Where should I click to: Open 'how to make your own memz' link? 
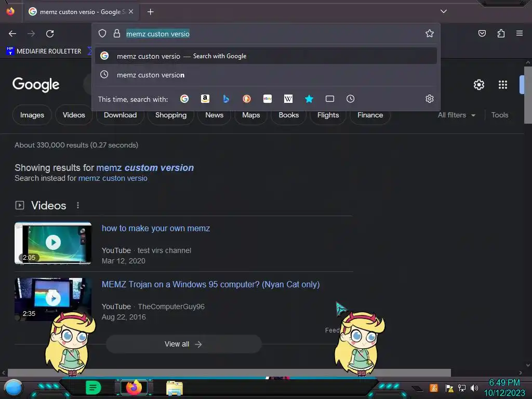pyautogui.click(x=156, y=229)
